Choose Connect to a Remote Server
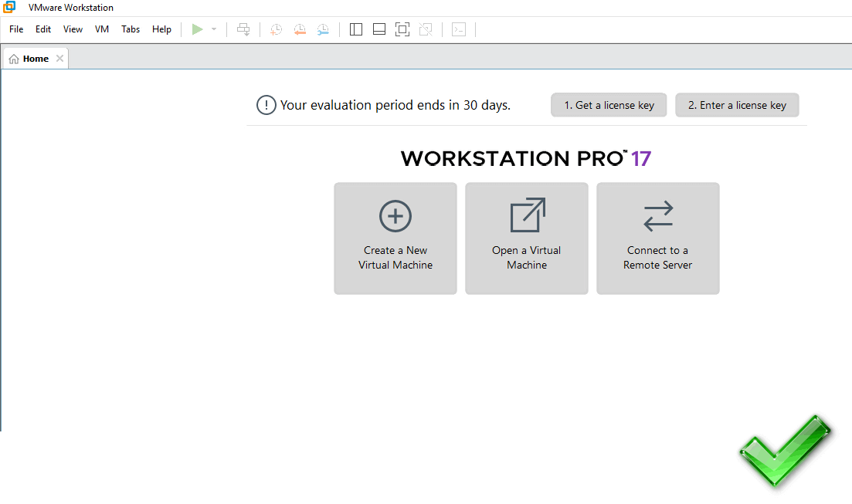852x504 pixels. coord(657,238)
